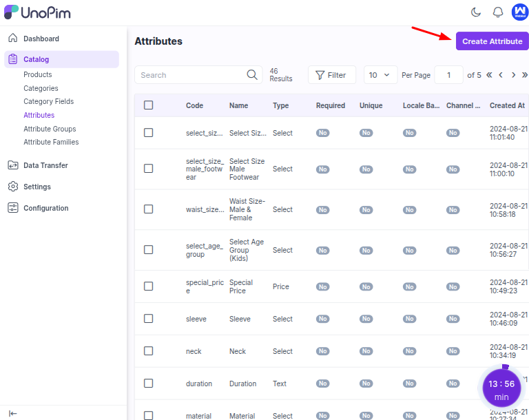Click the 13:56 min timer widget
Viewport: 529px width, 420px height.
coord(501,388)
